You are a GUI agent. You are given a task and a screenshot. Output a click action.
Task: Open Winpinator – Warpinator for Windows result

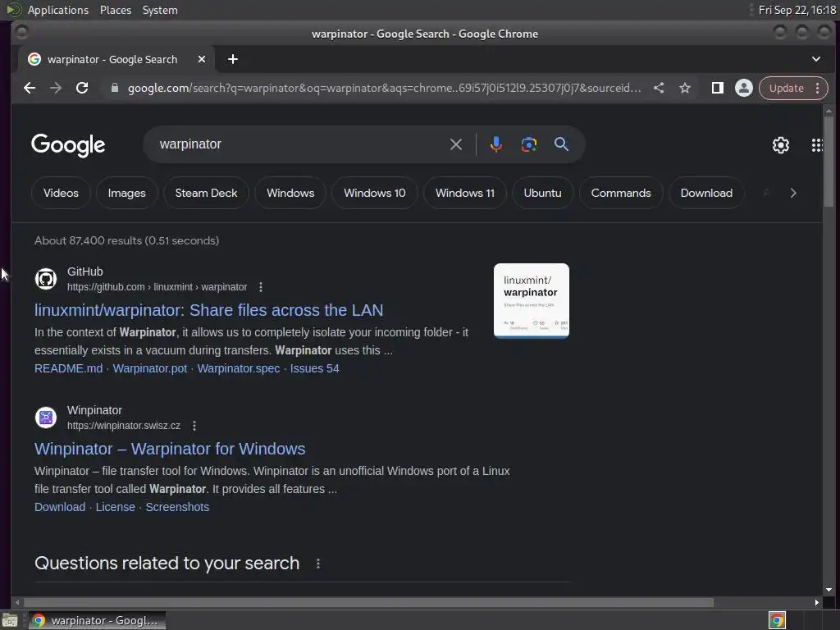point(170,449)
